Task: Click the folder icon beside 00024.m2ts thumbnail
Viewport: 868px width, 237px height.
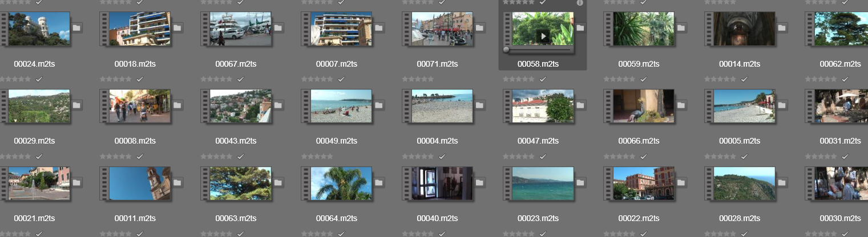Action: tap(76, 27)
